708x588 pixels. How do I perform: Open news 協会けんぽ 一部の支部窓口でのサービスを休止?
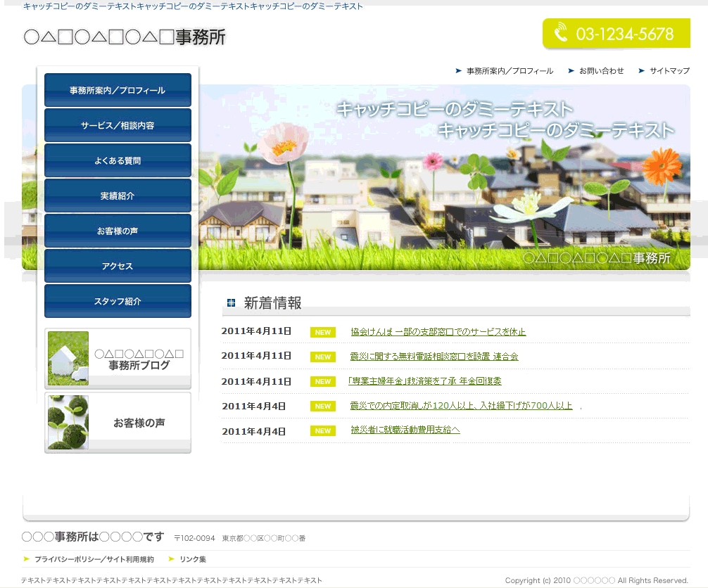coord(438,332)
